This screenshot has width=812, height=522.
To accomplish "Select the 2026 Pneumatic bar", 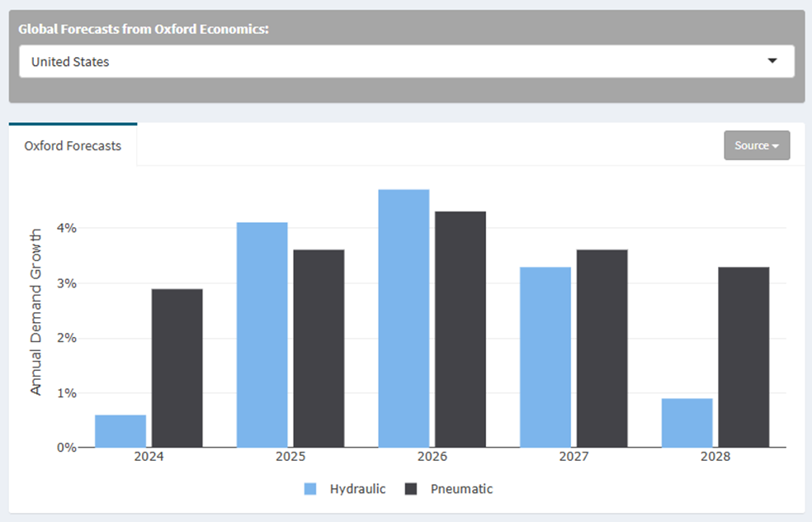I will tap(460, 330).
